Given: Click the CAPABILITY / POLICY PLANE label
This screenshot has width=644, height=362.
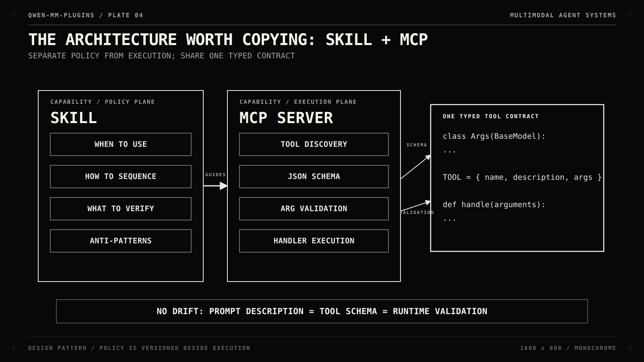Looking at the screenshot, I should point(103,102).
